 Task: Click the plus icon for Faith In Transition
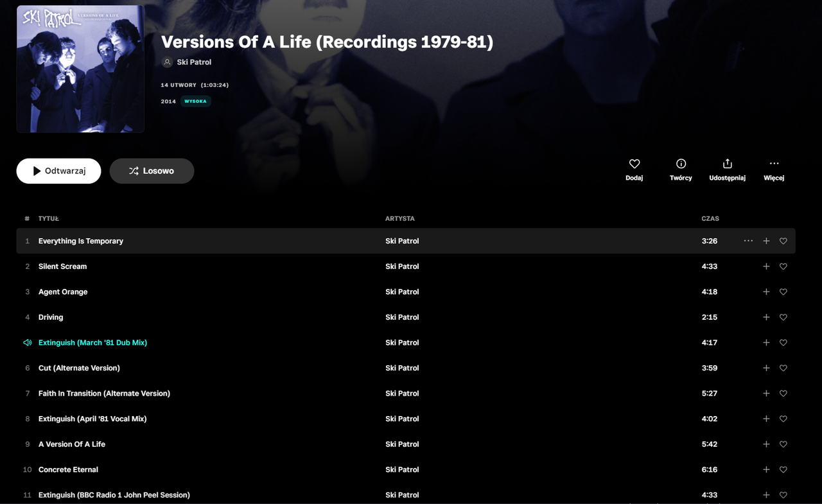[x=766, y=394]
